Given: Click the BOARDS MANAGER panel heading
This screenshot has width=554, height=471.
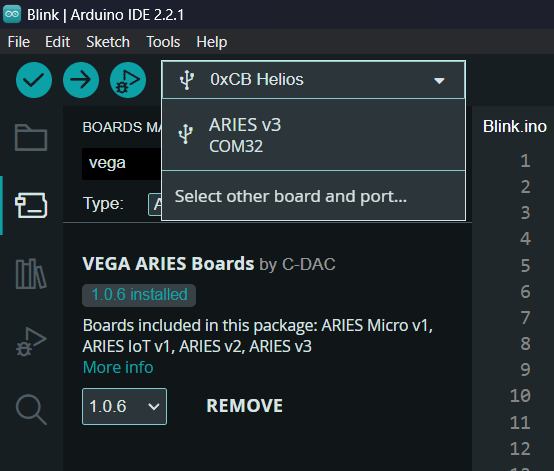Looking at the screenshot, I should click(122, 127).
